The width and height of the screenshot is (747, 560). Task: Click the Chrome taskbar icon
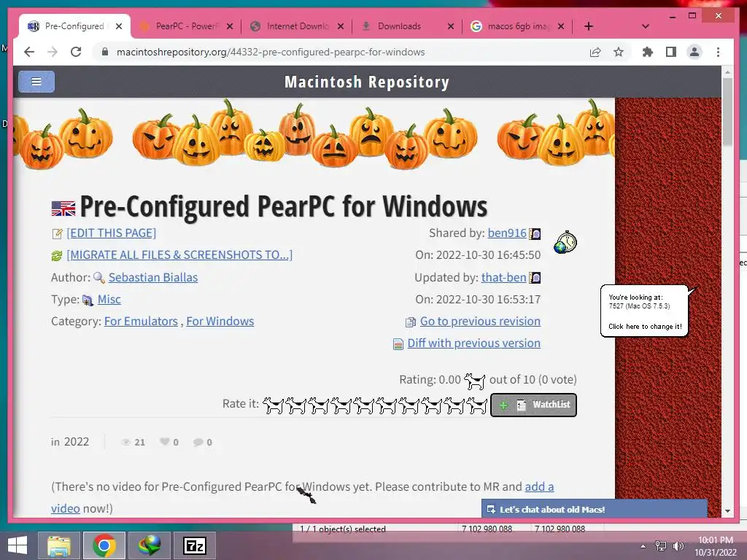pos(104,545)
